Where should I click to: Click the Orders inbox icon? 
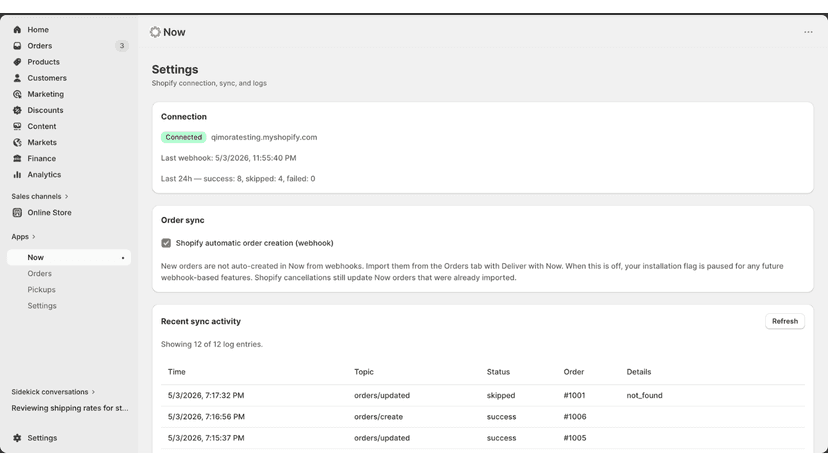17,46
